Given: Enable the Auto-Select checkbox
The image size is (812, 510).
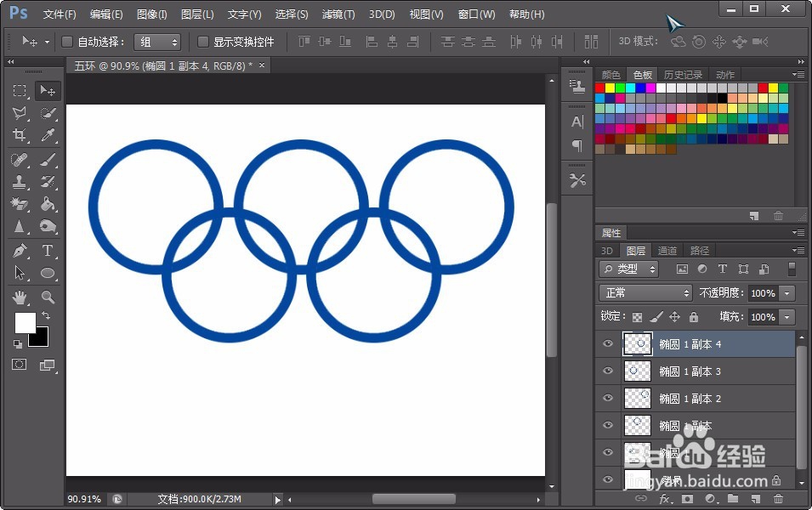Looking at the screenshot, I should (67, 42).
